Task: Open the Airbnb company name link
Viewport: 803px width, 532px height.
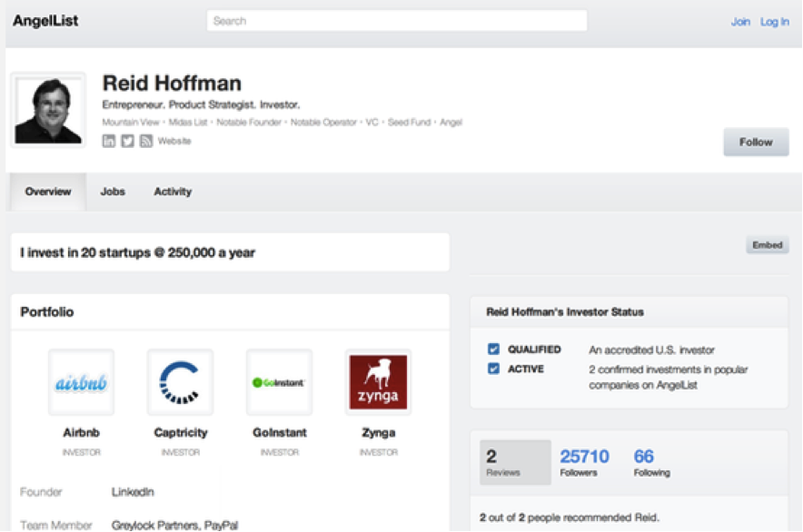Action: (x=82, y=433)
